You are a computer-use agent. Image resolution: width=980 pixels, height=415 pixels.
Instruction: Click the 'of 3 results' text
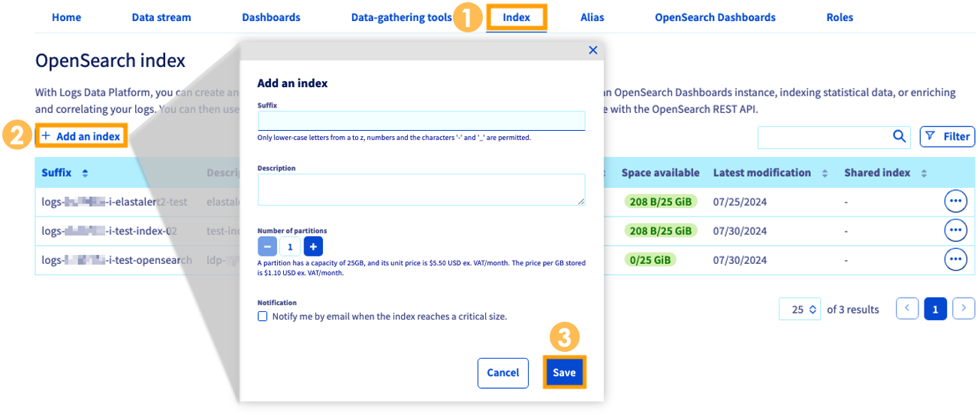click(852, 309)
